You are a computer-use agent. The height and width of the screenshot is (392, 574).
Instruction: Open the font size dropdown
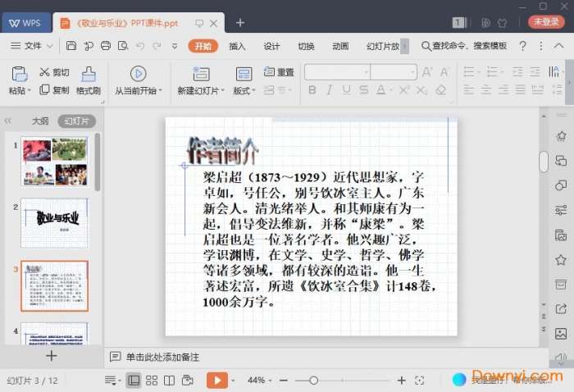412,72
